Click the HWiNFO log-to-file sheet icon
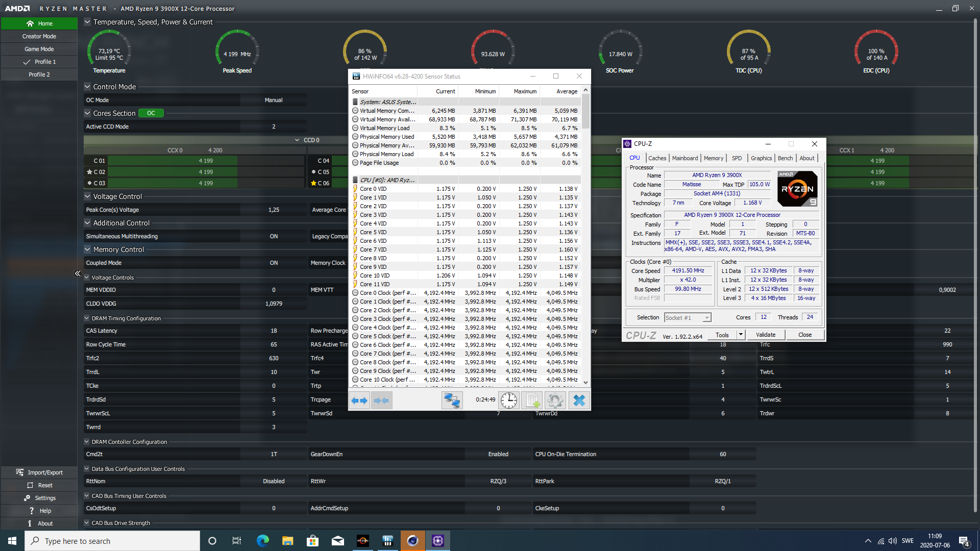980x551 pixels. 532,400
